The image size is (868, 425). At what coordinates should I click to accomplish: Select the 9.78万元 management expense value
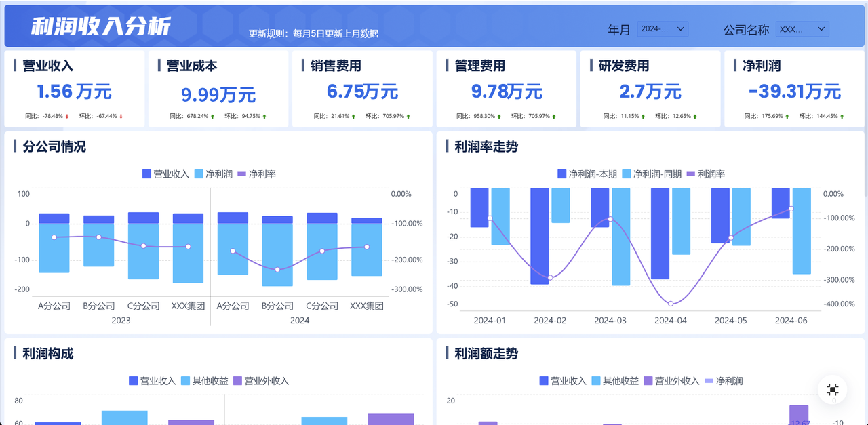[507, 91]
